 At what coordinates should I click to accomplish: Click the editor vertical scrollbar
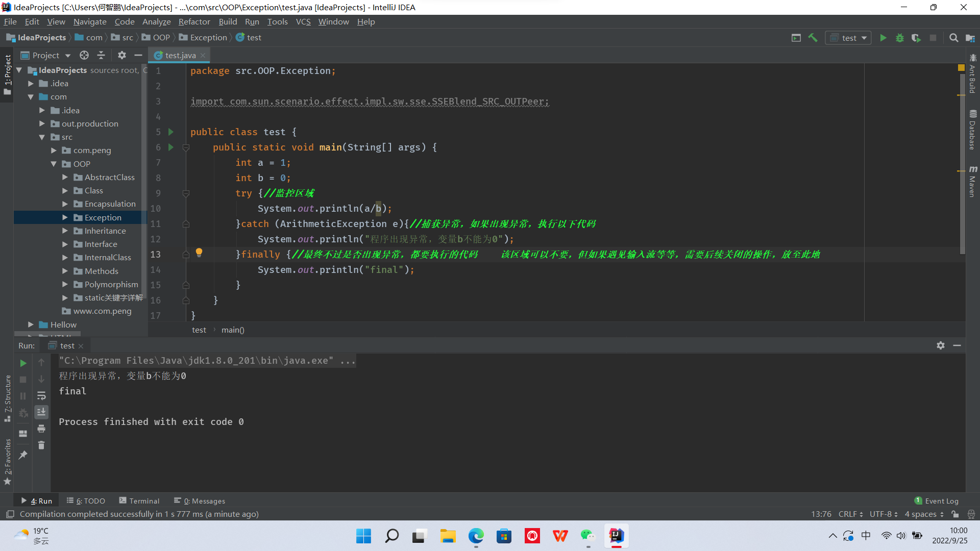click(962, 163)
